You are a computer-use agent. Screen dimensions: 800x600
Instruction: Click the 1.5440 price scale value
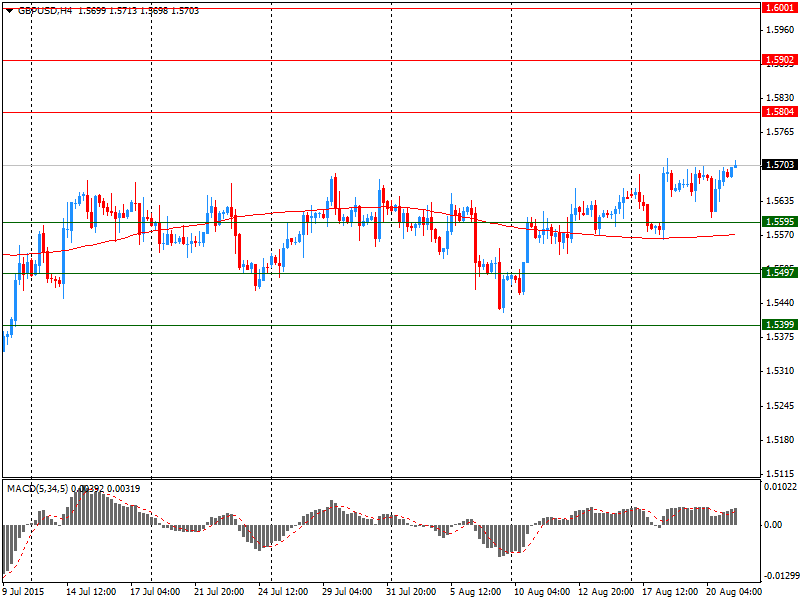pos(780,303)
